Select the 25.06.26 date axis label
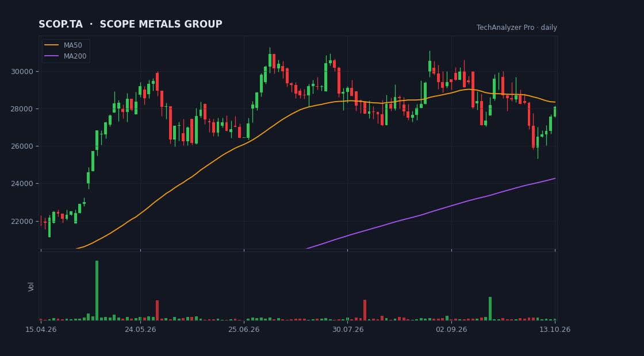Screen dimensions: 644x356 [244, 330]
